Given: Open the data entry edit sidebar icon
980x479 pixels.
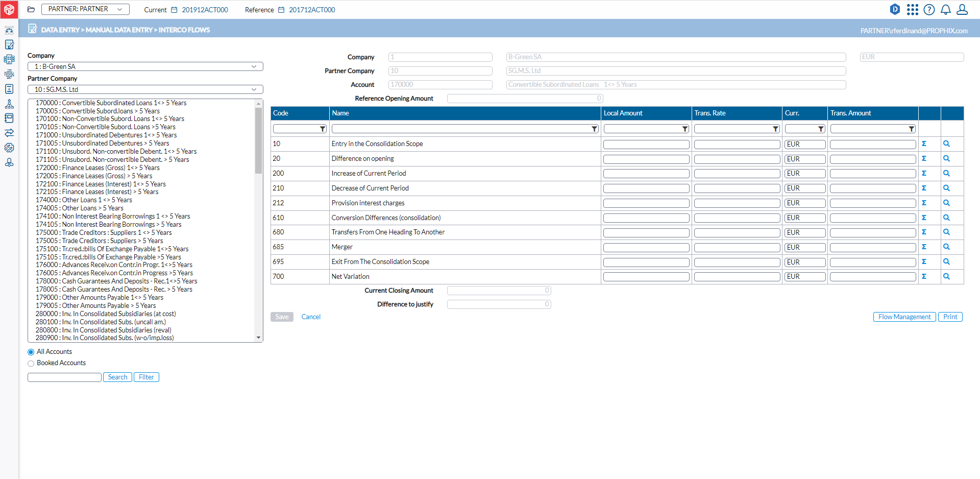Looking at the screenshot, I should click(9, 45).
